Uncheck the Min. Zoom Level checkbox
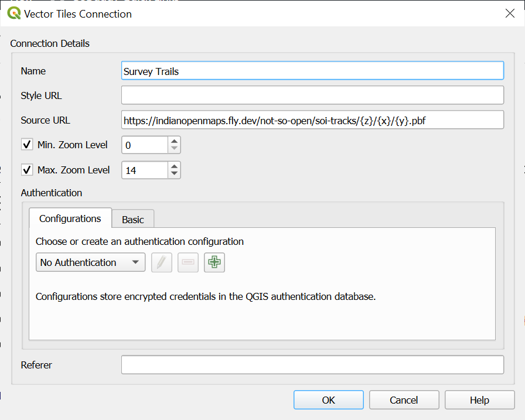 (x=27, y=145)
